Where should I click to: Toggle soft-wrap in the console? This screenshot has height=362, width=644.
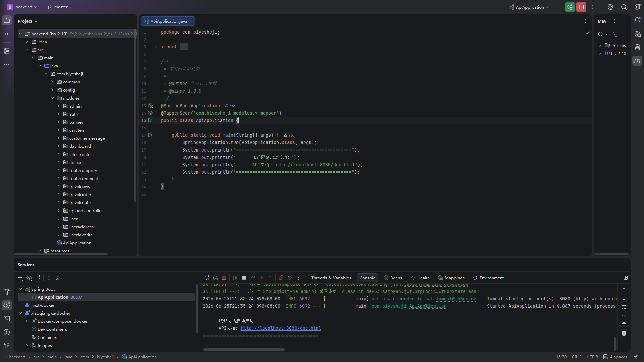(x=624, y=307)
